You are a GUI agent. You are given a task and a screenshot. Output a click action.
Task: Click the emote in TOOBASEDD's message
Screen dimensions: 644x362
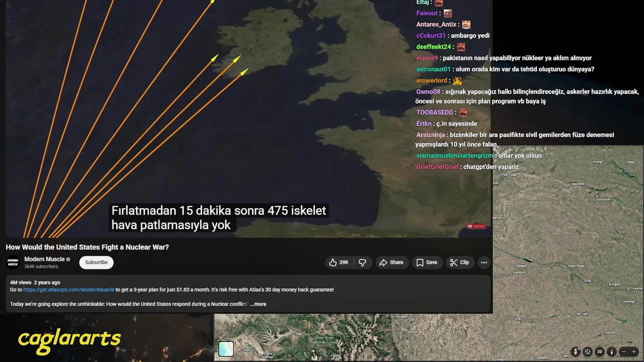click(x=463, y=113)
